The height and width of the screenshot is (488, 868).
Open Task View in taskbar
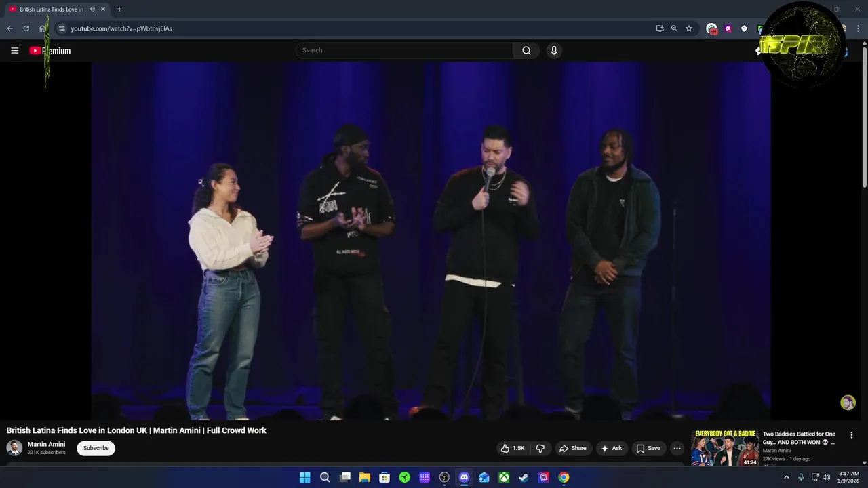(344, 477)
